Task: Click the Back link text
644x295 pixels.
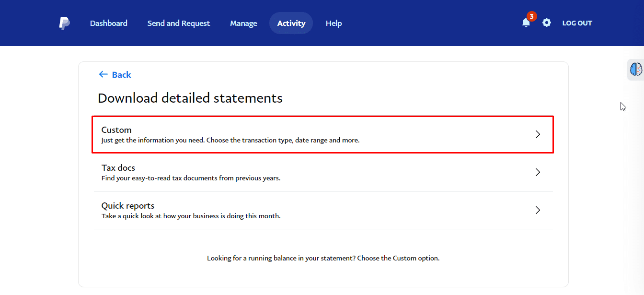Action: 121,75
